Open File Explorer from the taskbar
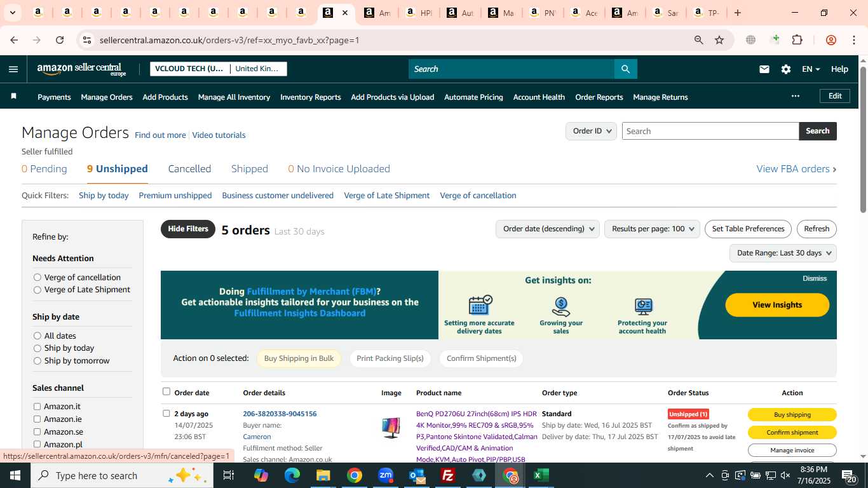Screen dimensions: 868x488 (323, 475)
